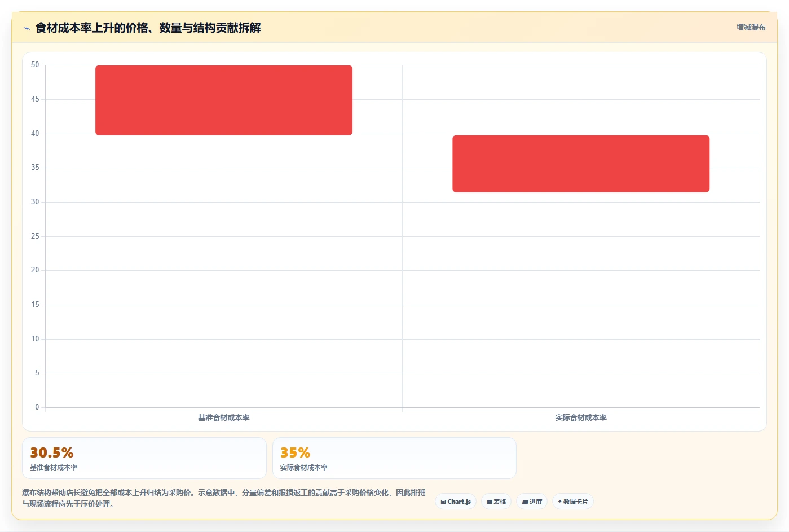Click the y-axis value 35
789x532 pixels.
[35, 168]
